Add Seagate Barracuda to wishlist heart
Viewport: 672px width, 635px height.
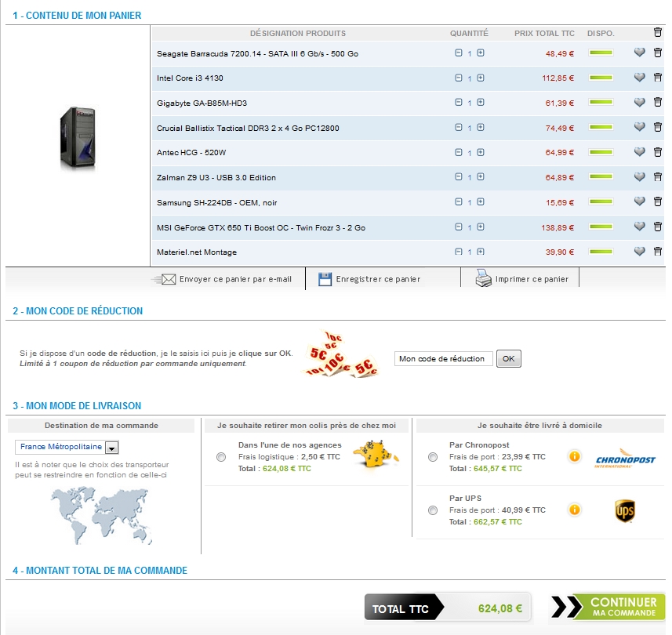(x=639, y=53)
